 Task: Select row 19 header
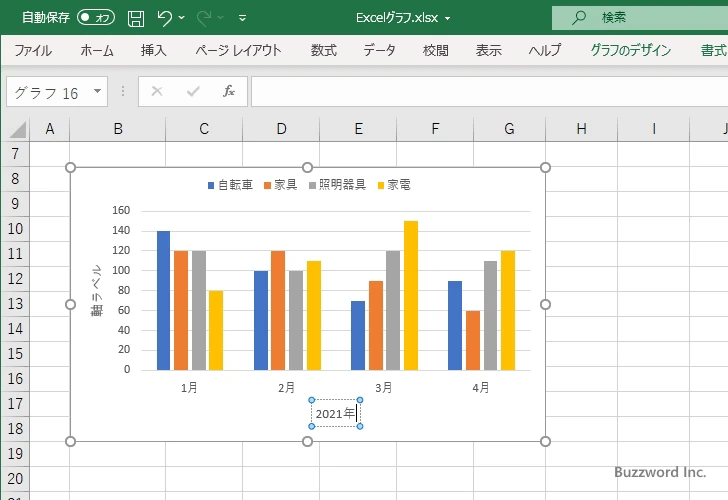[15, 454]
